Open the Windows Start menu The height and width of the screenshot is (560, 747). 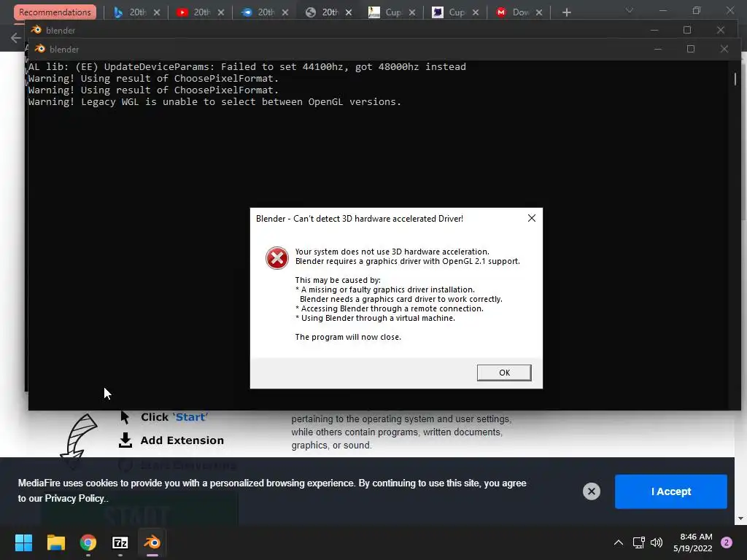coord(23,542)
